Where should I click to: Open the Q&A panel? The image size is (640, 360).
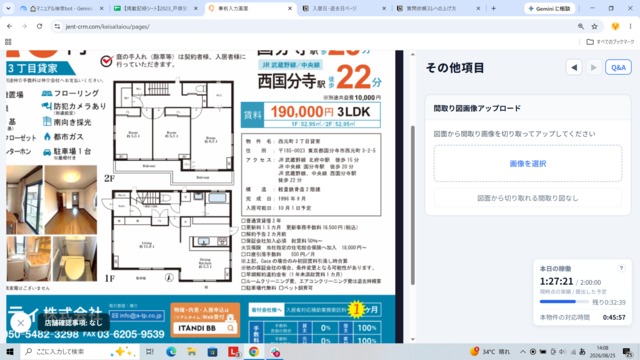[x=618, y=67]
